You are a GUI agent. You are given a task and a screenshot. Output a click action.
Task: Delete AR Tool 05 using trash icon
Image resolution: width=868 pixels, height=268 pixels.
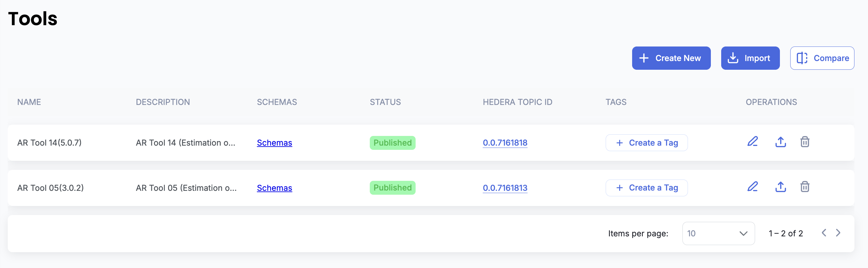coord(805,187)
